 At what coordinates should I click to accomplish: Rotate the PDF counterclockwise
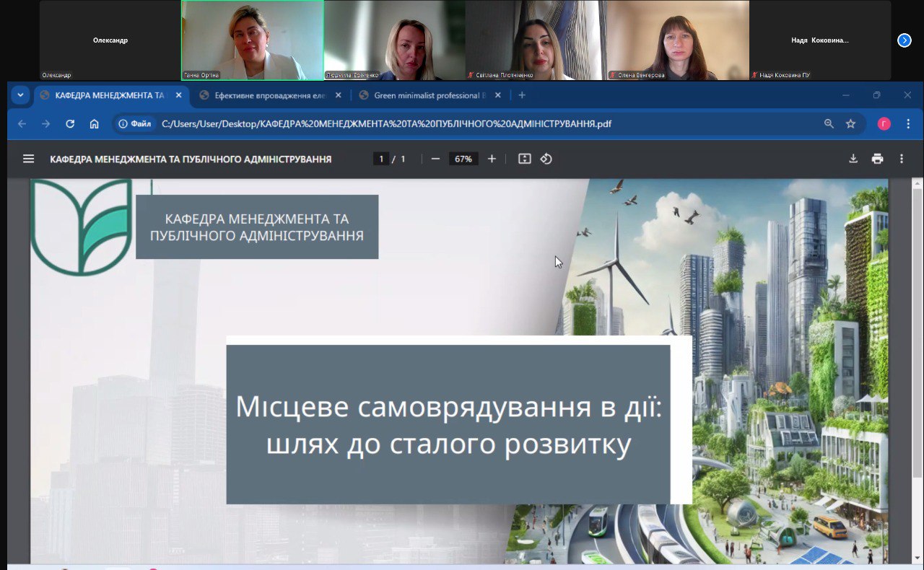pyautogui.click(x=546, y=159)
